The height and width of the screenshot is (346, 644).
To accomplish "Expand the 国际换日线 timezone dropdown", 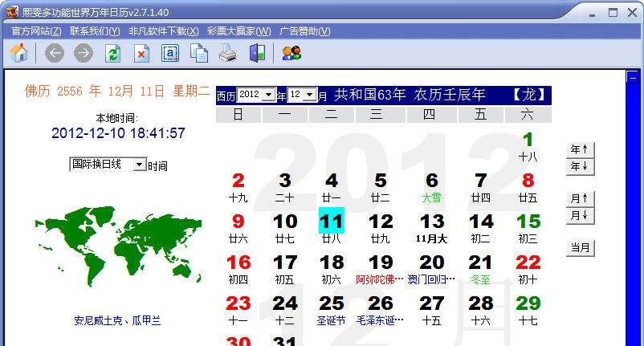I will tap(139, 165).
